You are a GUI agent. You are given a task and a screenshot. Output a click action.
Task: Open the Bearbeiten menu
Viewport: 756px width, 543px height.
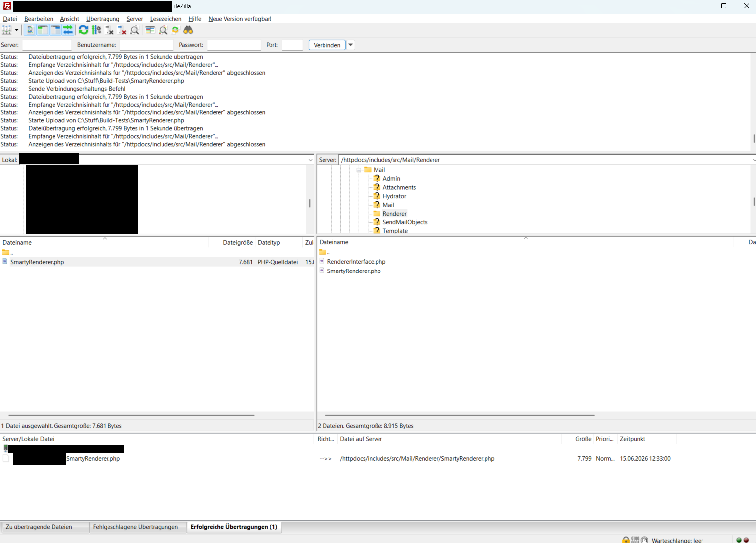39,19
